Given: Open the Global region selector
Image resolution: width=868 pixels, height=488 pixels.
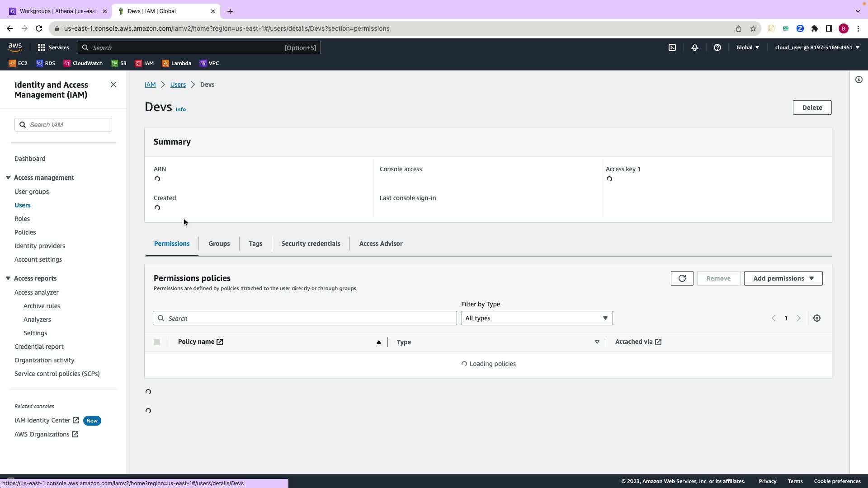Looking at the screenshot, I should [x=747, y=47].
